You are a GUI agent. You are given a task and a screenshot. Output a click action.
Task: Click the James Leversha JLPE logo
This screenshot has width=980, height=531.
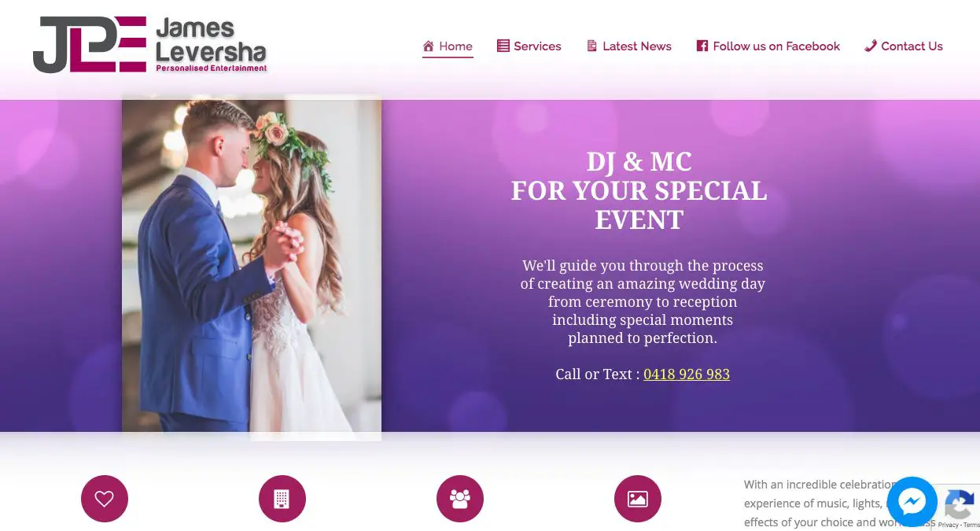coord(150,45)
